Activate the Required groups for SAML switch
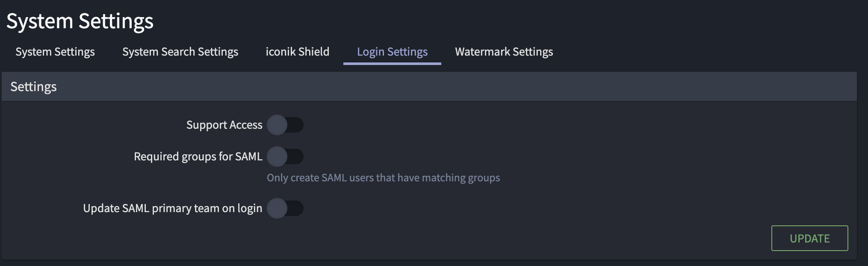 286,157
